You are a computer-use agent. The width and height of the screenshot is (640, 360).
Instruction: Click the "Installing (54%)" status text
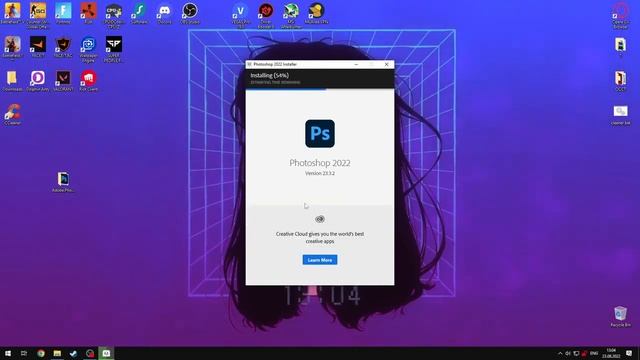tap(269, 76)
